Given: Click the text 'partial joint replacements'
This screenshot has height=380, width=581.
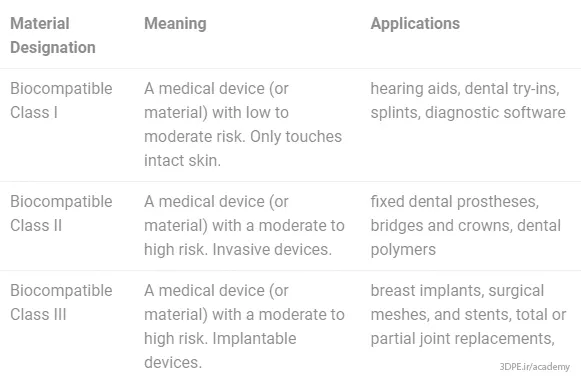Looking at the screenshot, I should 462,339.
